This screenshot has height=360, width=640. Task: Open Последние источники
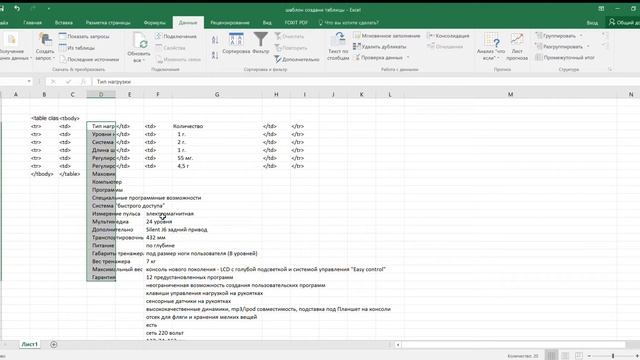89,59
